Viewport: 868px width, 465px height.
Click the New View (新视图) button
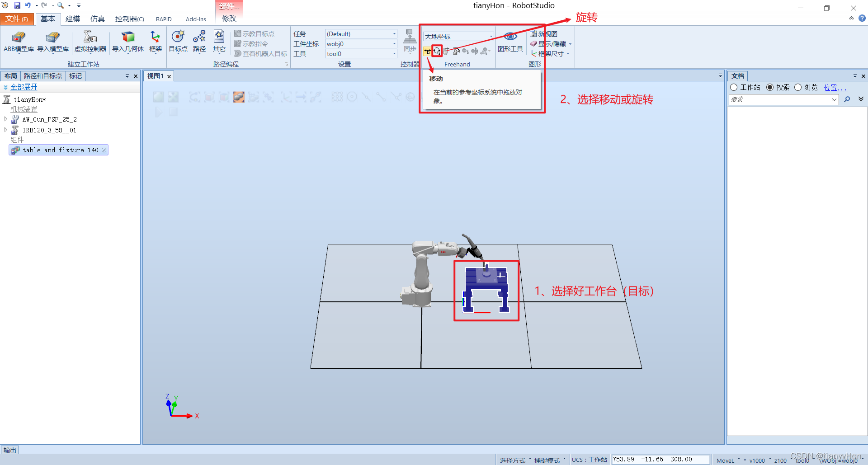(543, 34)
